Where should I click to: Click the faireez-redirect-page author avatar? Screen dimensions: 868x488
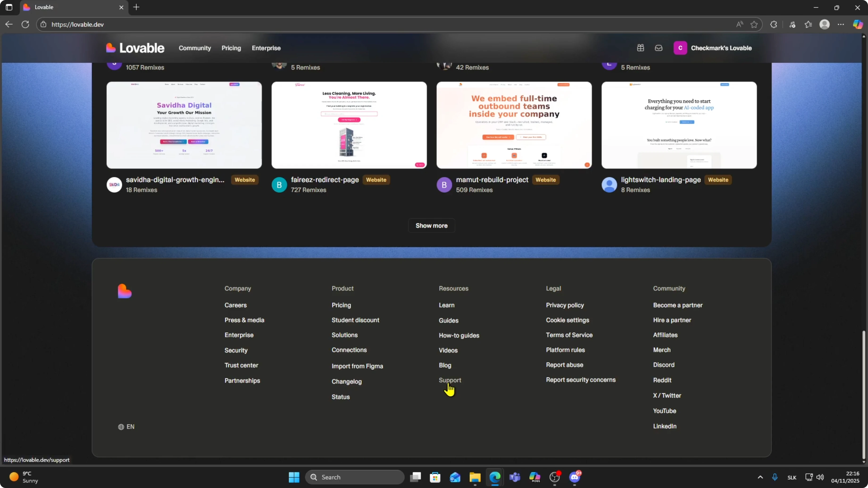pos(279,185)
